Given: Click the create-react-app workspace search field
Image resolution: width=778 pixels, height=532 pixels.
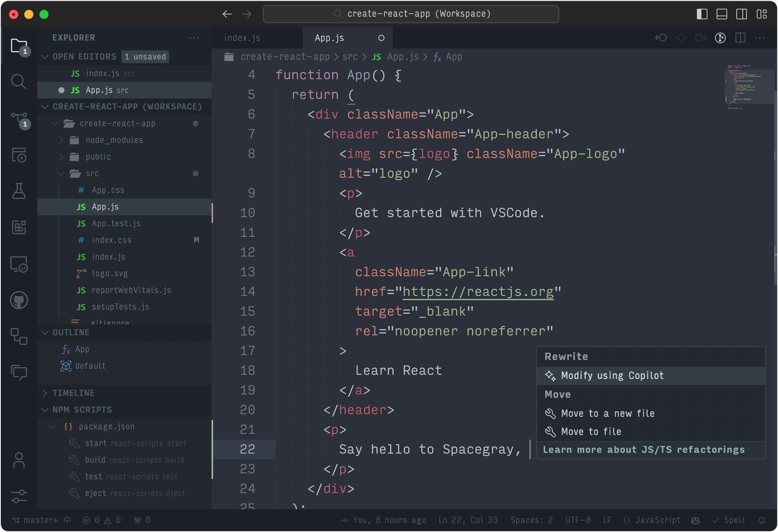Looking at the screenshot, I should [x=411, y=14].
